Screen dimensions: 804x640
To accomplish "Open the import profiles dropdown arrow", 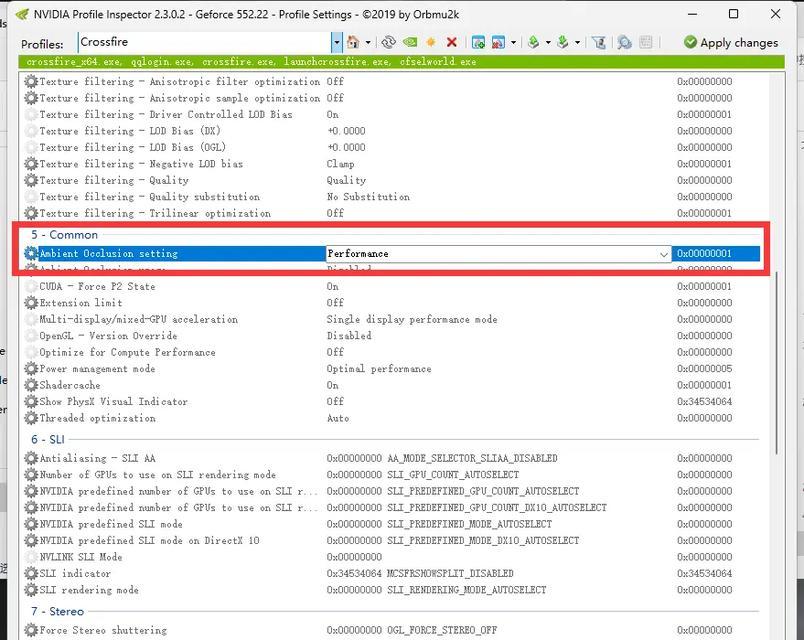I will 577,42.
